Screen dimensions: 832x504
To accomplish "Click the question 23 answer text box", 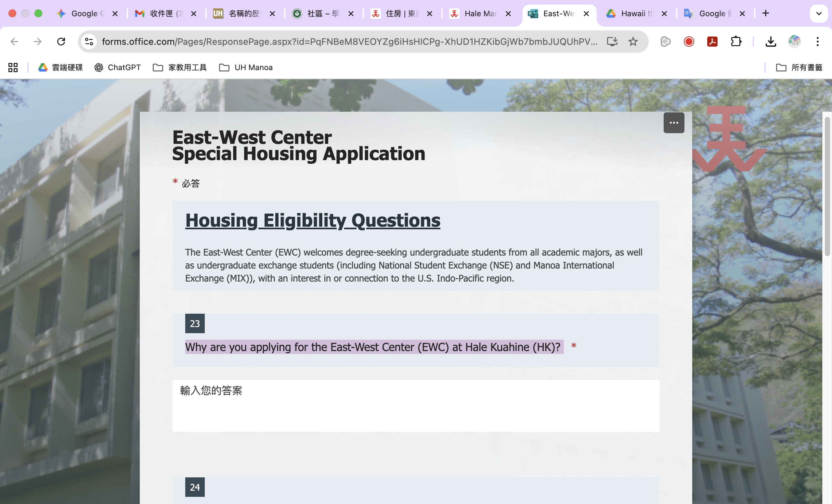I will click(x=416, y=406).
